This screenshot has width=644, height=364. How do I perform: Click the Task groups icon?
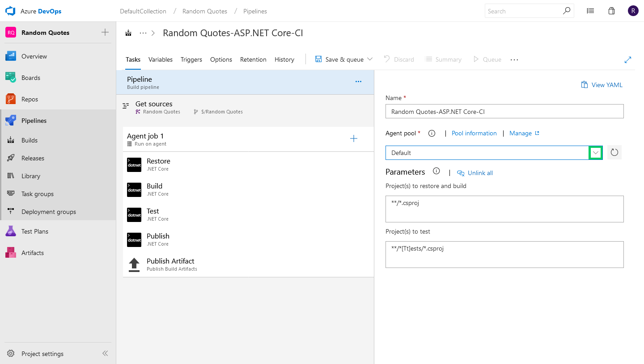(x=11, y=194)
